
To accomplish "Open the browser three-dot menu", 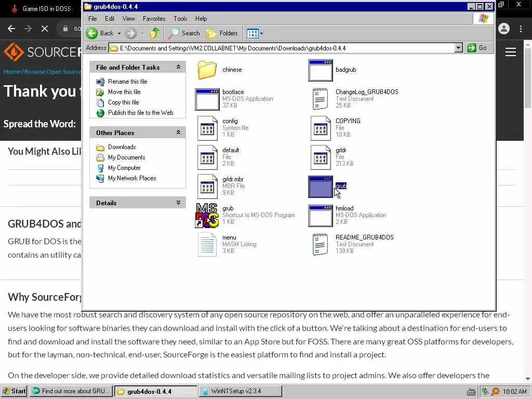I will (x=521, y=29).
